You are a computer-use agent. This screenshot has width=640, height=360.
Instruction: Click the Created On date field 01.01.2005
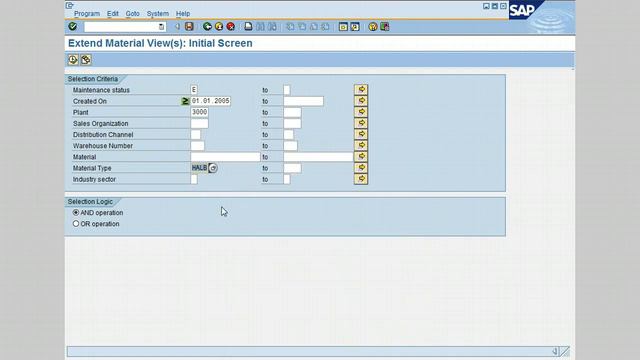point(211,101)
